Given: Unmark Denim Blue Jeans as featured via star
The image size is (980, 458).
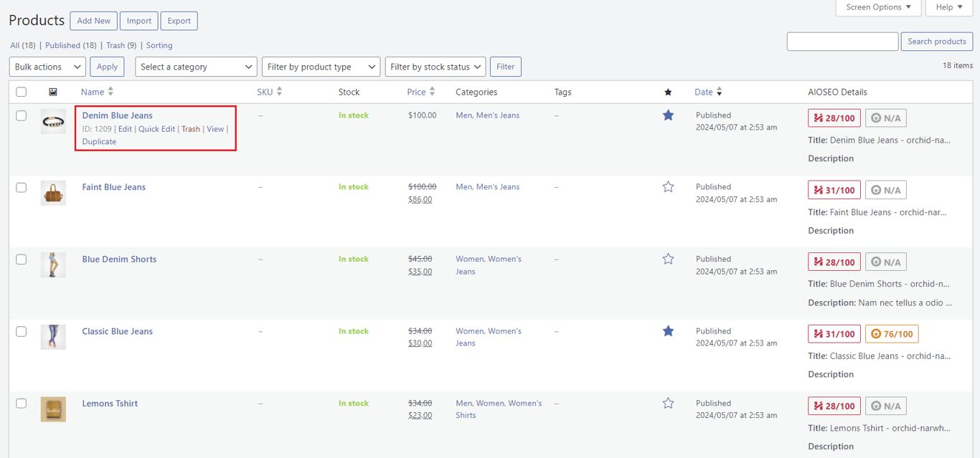Looking at the screenshot, I should pos(668,115).
